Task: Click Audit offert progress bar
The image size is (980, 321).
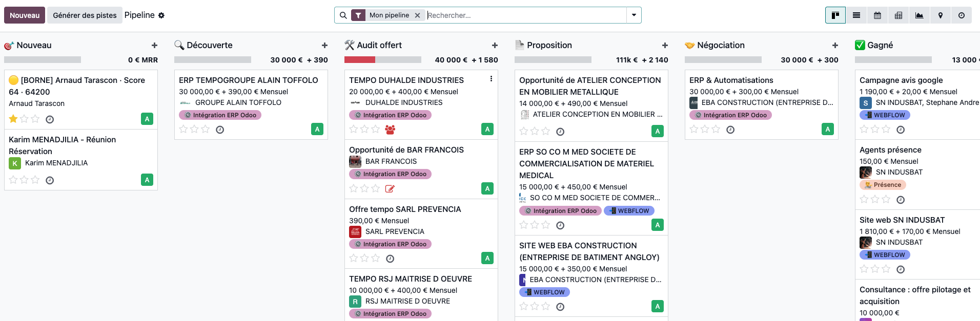Action: pos(383,60)
